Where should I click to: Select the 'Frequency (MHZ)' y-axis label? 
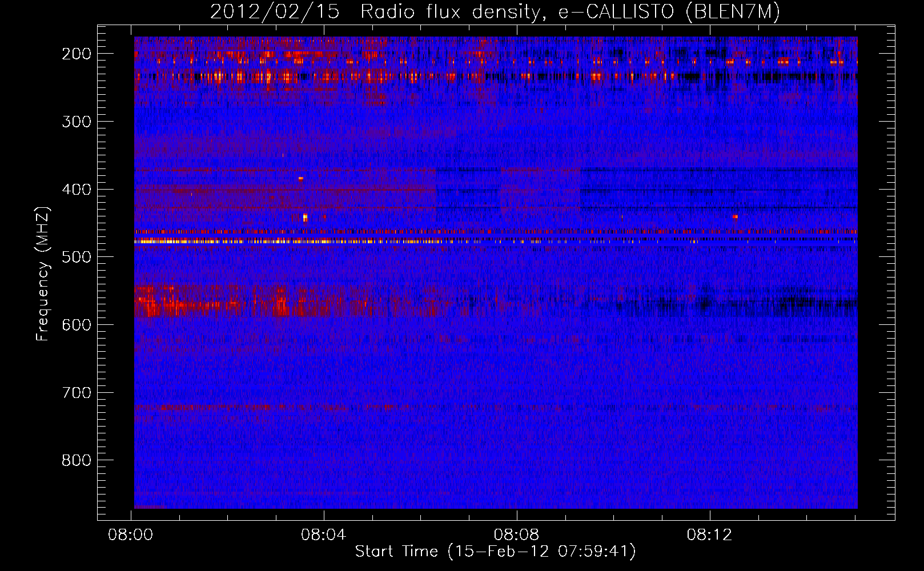click(x=43, y=274)
